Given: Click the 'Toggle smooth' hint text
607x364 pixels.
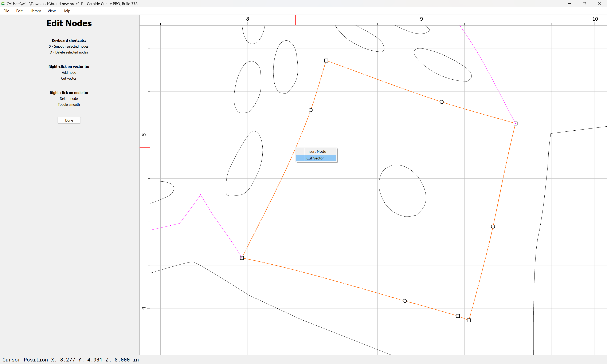Looking at the screenshot, I should [69, 104].
